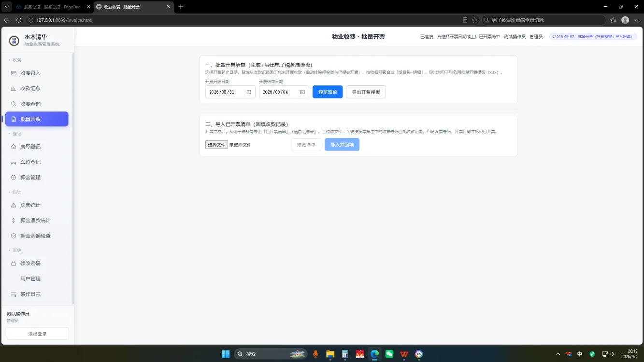Click 选择文件 to upload a file
Image resolution: width=644 pixels, height=362 pixels.
pos(216,145)
